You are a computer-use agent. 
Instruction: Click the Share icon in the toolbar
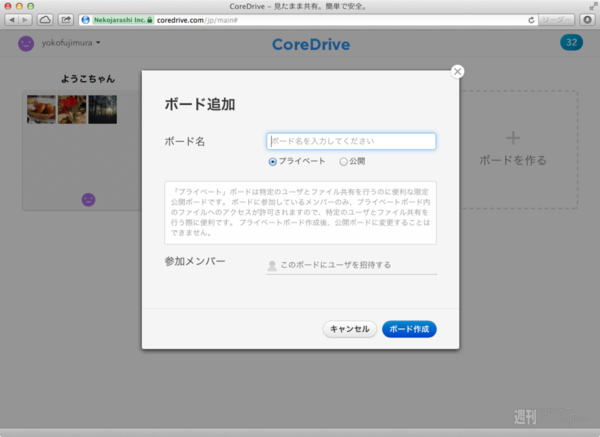click(66, 20)
